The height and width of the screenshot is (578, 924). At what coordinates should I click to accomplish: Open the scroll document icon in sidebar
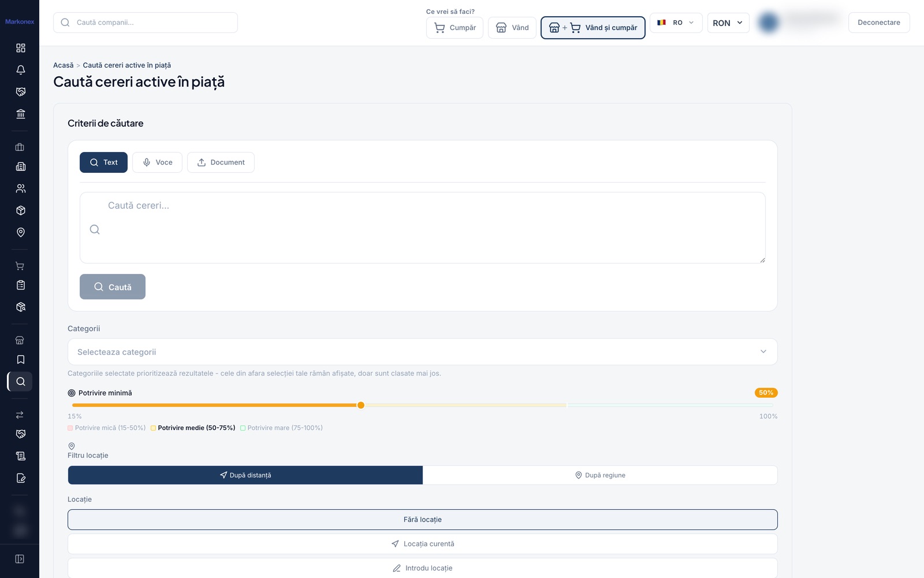click(21, 456)
